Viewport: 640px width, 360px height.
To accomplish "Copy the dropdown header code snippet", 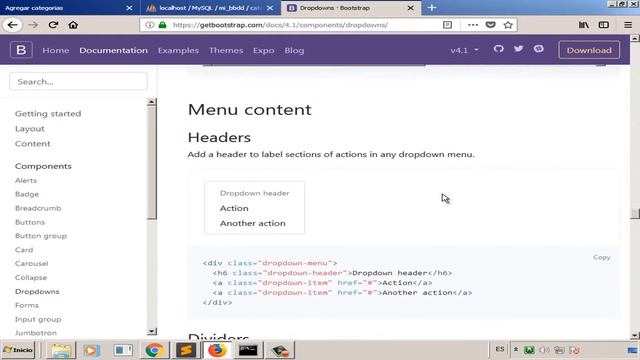I will [x=602, y=257].
